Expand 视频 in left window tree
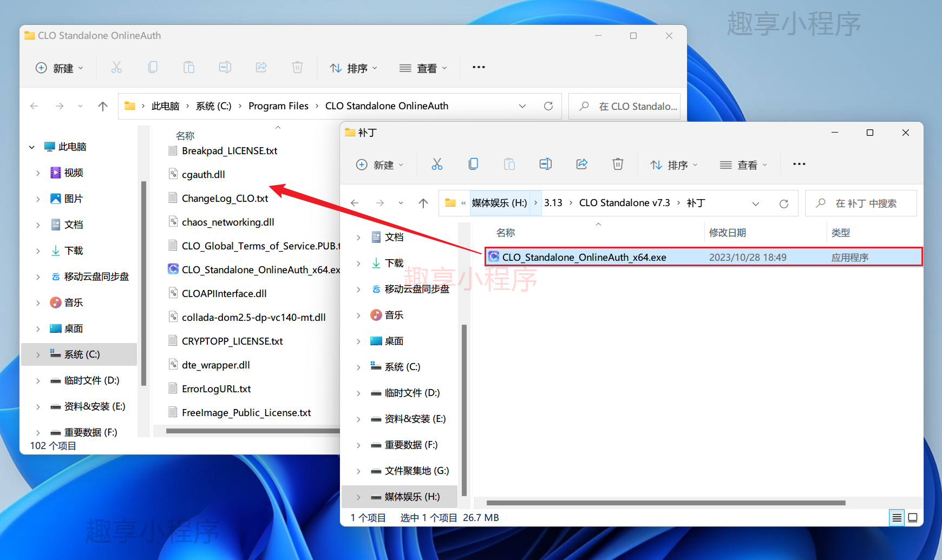The width and height of the screenshot is (942, 560). tap(38, 173)
